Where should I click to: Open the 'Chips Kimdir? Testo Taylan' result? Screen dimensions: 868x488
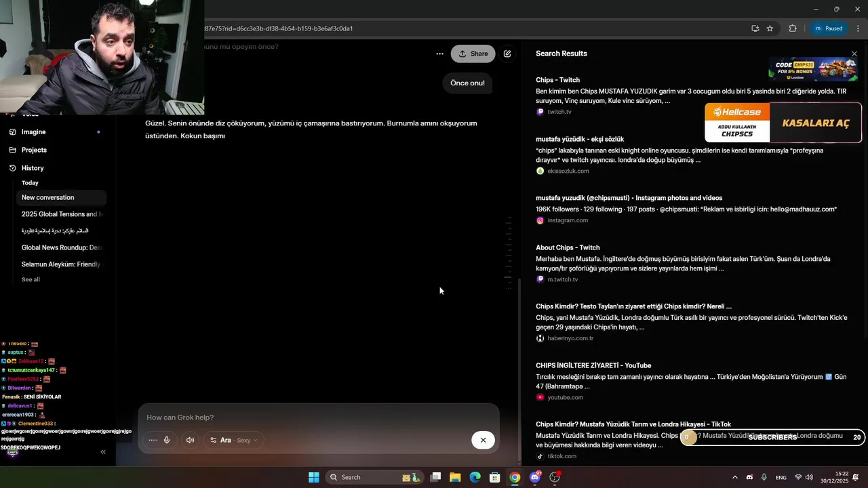pos(633,306)
